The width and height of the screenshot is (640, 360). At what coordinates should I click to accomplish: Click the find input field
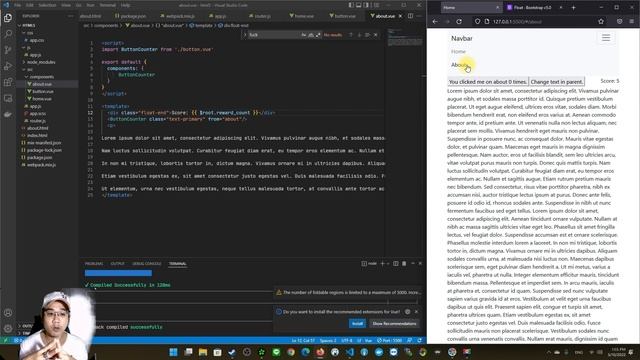tap(274, 35)
